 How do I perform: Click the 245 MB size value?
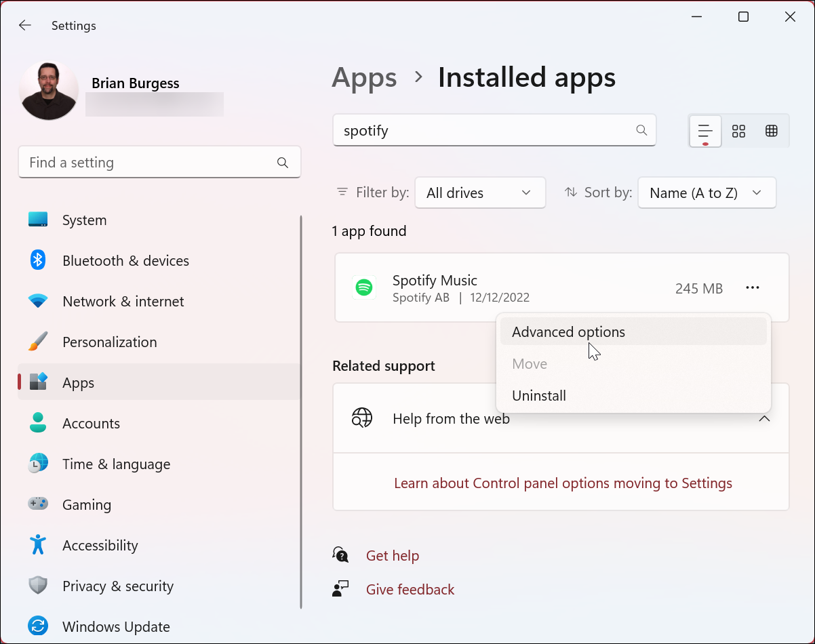699,288
